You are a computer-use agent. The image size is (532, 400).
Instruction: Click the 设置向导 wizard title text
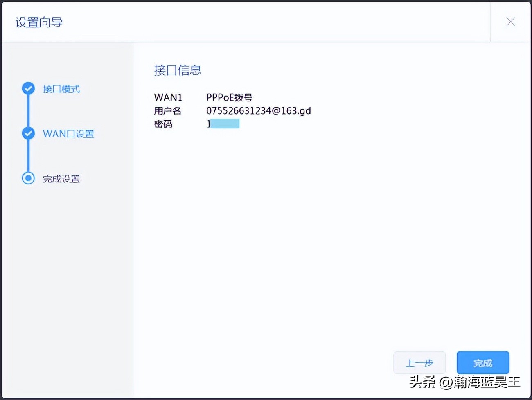(38, 22)
